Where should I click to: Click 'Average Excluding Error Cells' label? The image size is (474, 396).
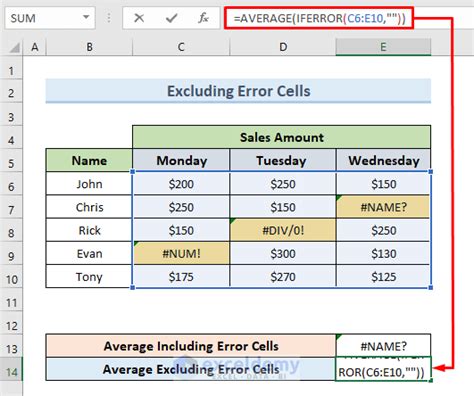(191, 369)
